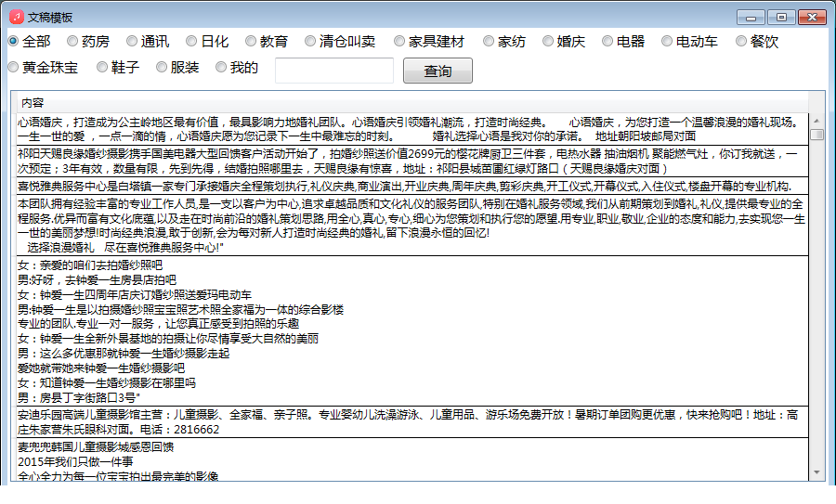Filter by the 电动车 category
Screen dimensions: 836x504
coord(668,41)
